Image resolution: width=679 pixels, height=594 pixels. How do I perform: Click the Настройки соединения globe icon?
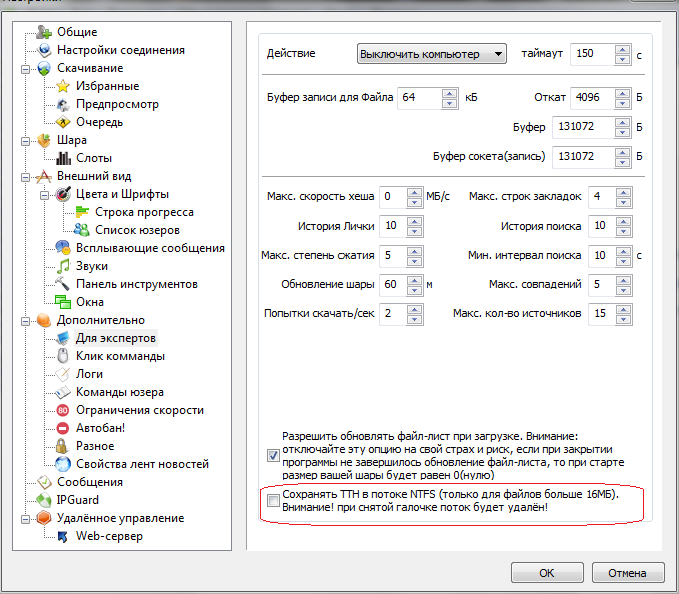(44, 50)
